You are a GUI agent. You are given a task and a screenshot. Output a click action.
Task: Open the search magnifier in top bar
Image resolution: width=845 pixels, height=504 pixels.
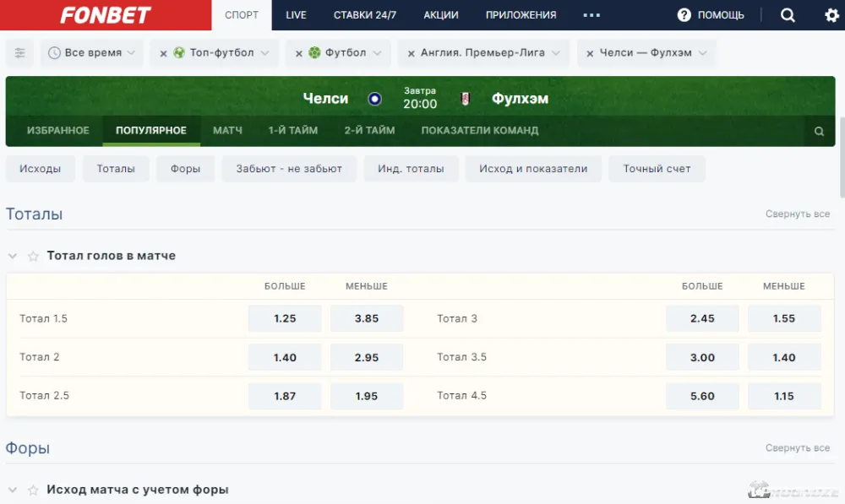point(788,15)
